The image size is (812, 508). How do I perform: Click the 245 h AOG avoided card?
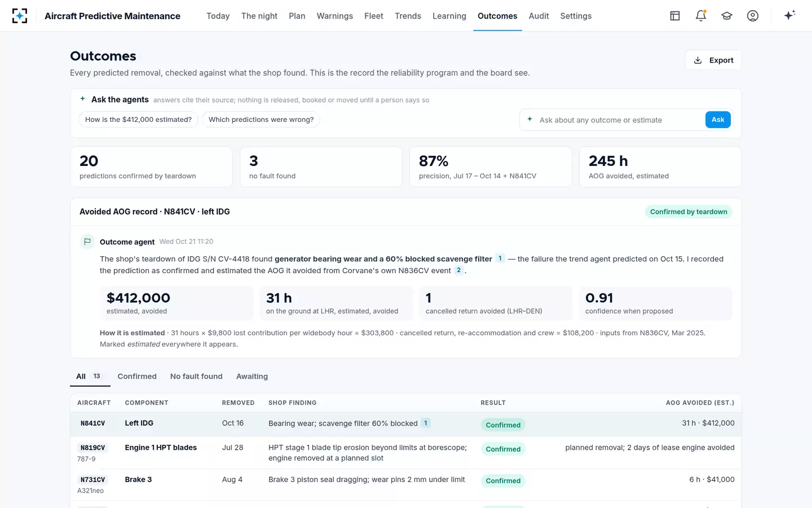tap(660, 167)
